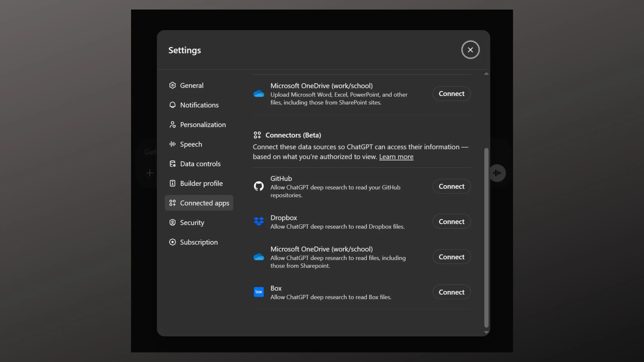Click the Connected apps grid icon in sidebar
This screenshot has width=644, height=362.
[172, 203]
